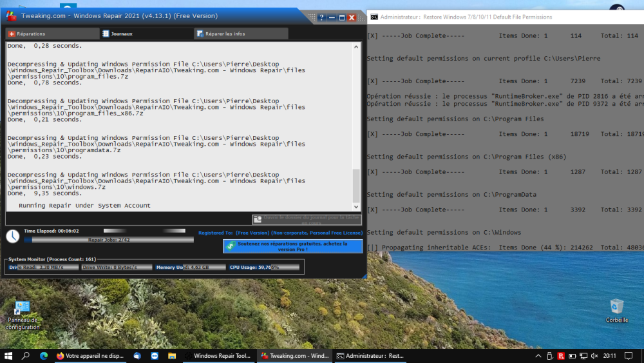Click the System Monitor (Process Count: 161) label
This screenshot has width=644, height=363.
point(52,259)
